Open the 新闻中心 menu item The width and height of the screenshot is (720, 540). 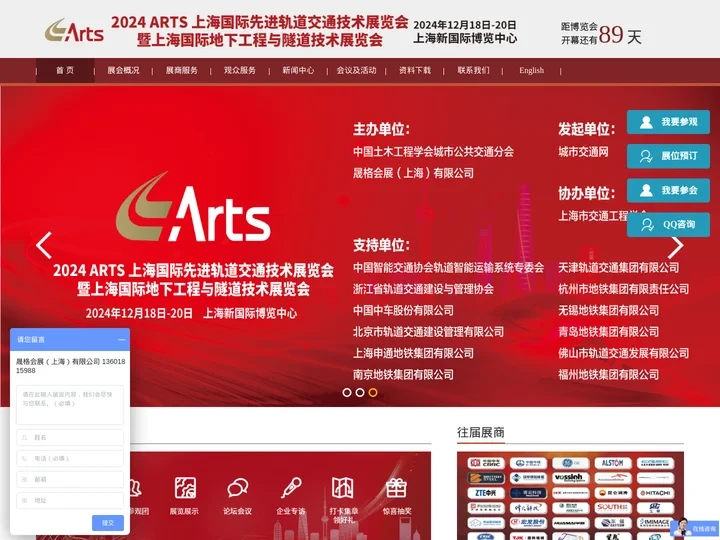click(298, 70)
